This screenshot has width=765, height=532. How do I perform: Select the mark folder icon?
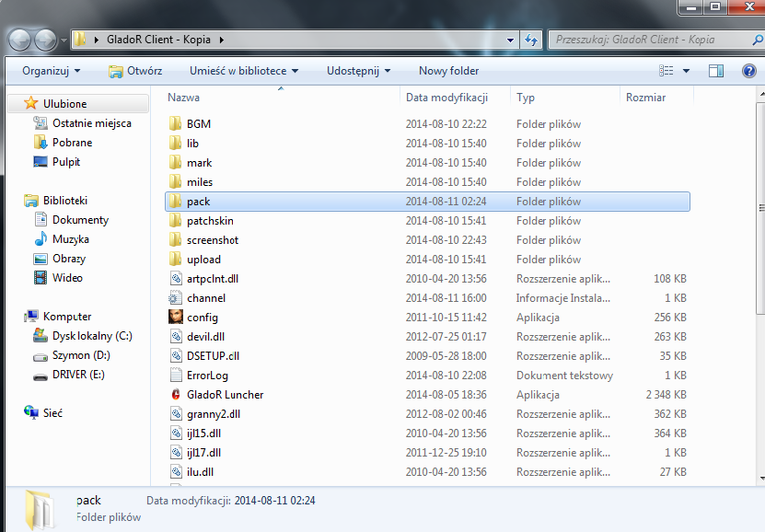[x=175, y=162]
